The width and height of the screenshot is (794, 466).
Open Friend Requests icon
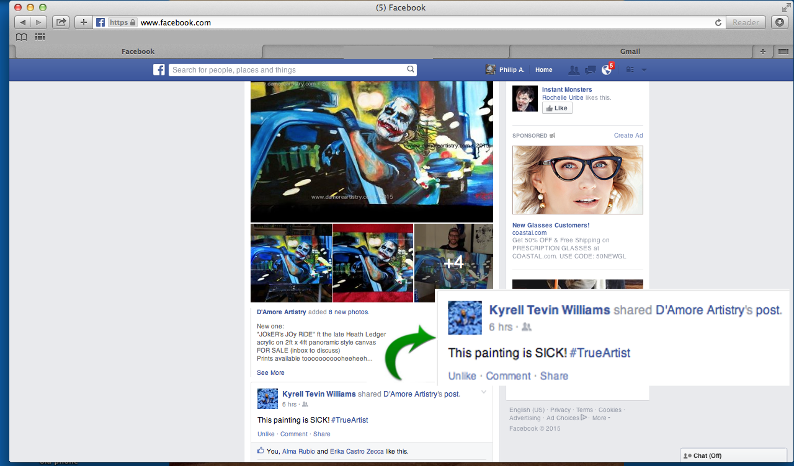573,70
